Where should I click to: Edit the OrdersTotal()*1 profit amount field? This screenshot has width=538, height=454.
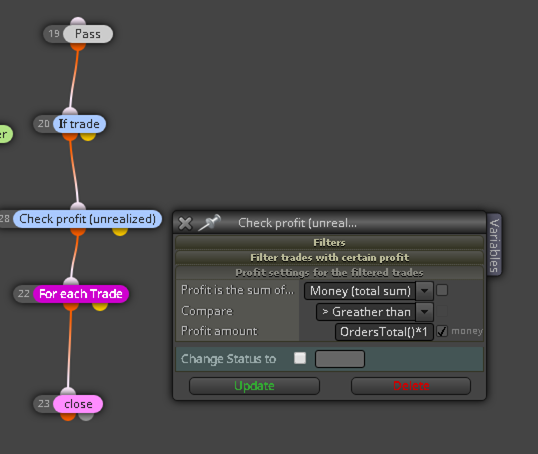(x=384, y=332)
